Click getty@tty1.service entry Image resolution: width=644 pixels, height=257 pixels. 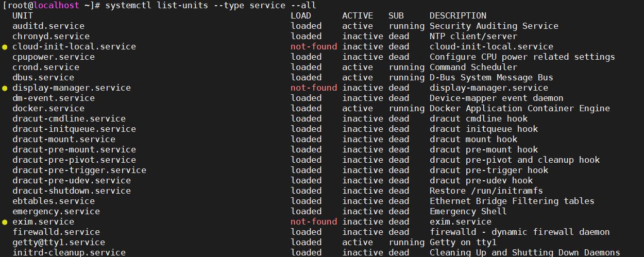point(59,242)
